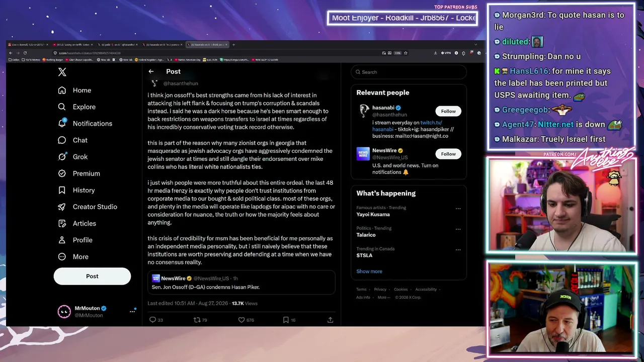Open the Premium page
This screenshot has width=644, height=362.
coord(78,173)
